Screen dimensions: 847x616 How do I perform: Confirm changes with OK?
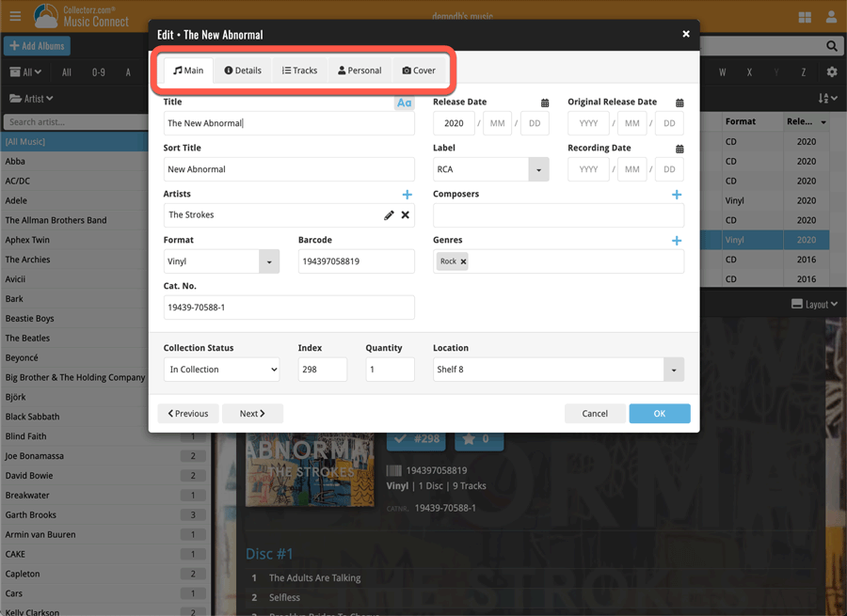660,414
